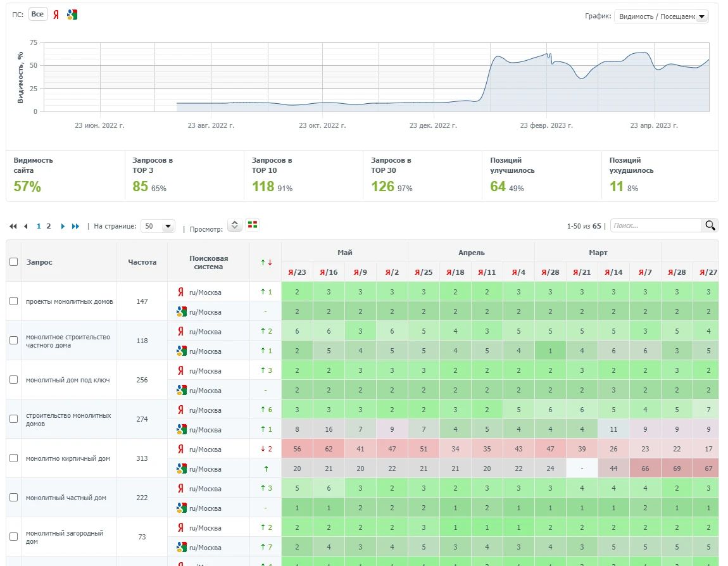Sort by position change arrows column header
The width and height of the screenshot is (728, 566).
(266, 262)
